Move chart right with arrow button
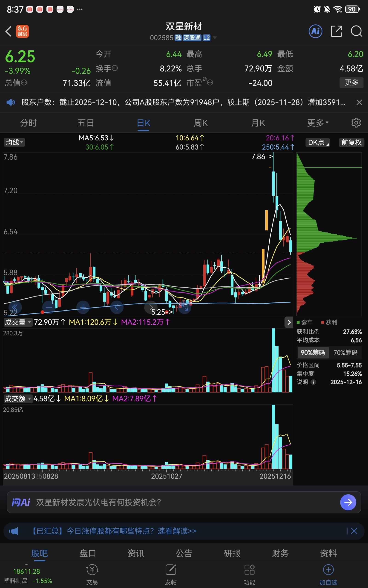Image resolution: width=368 pixels, height=588 pixels. tap(151, 307)
